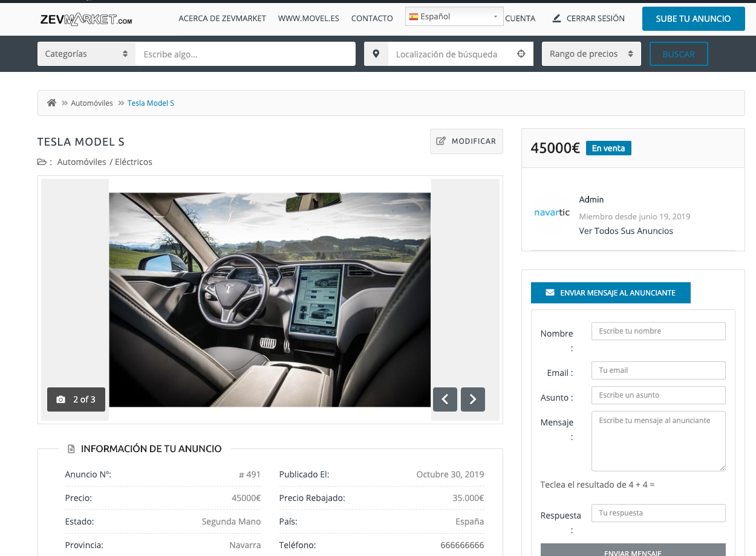756x556 pixels.
Task: Click the En venta status badge
Action: pos(608,148)
